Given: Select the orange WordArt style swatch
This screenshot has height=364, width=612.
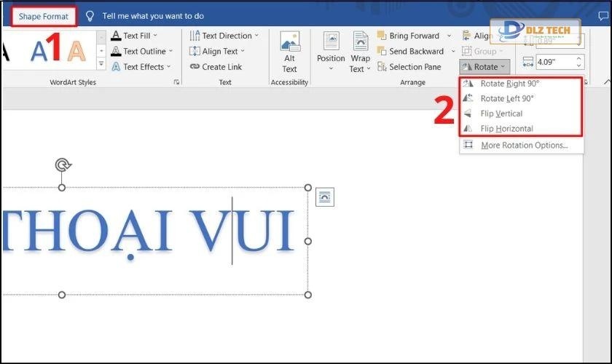Looking at the screenshot, I should coord(75,51).
